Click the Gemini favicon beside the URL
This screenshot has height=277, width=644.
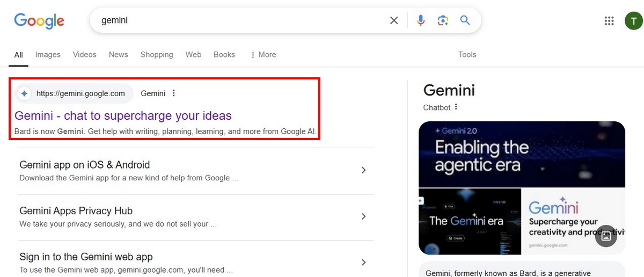(x=24, y=93)
